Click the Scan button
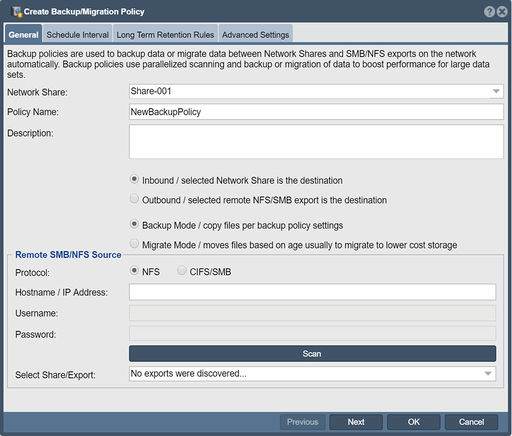The width and height of the screenshot is (512, 436). (x=312, y=354)
